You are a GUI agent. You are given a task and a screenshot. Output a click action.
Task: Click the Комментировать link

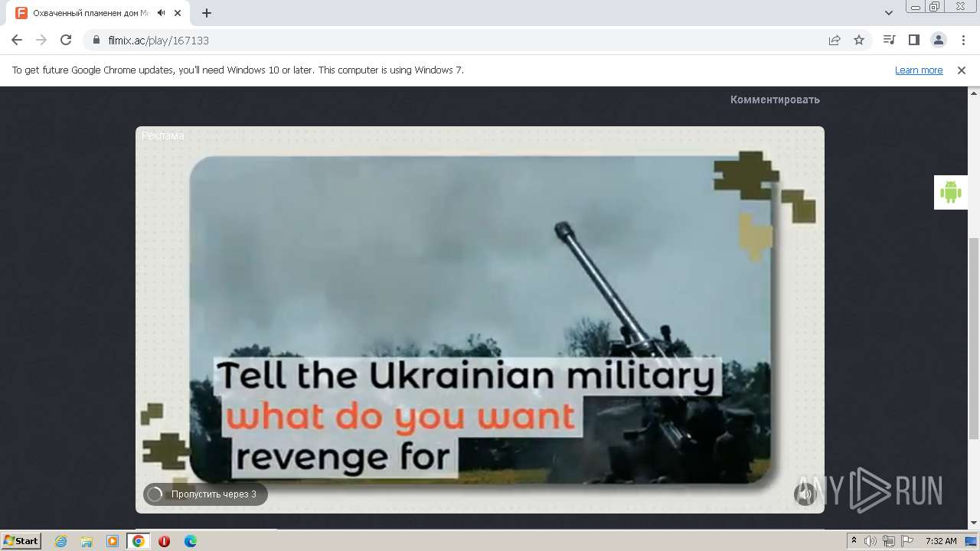775,99
